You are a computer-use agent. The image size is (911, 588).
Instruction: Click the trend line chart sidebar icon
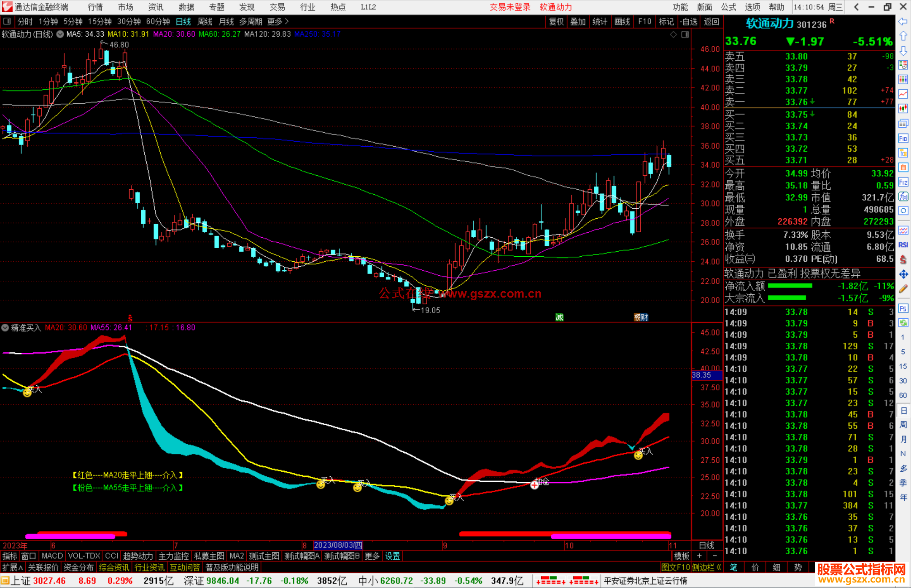[x=903, y=94]
